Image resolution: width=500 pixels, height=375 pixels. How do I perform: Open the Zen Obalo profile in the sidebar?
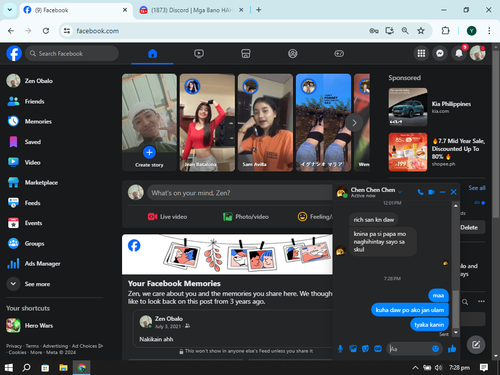click(55, 81)
